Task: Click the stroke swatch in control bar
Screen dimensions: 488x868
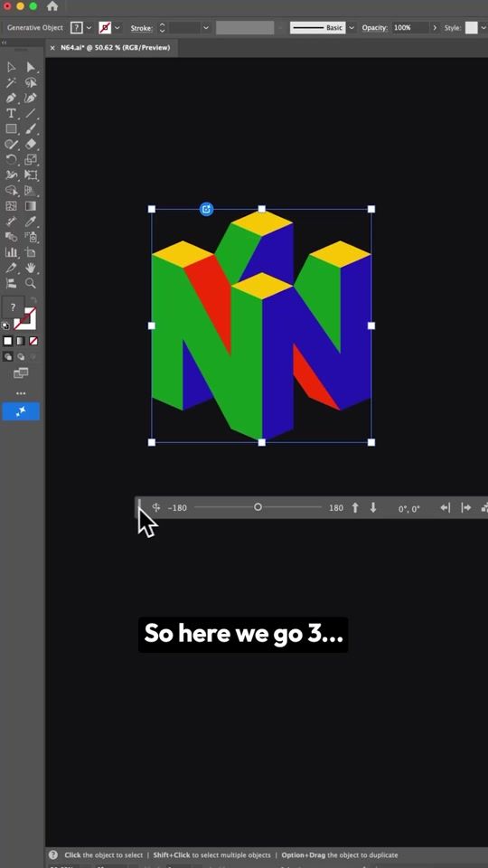Action: pos(105,28)
